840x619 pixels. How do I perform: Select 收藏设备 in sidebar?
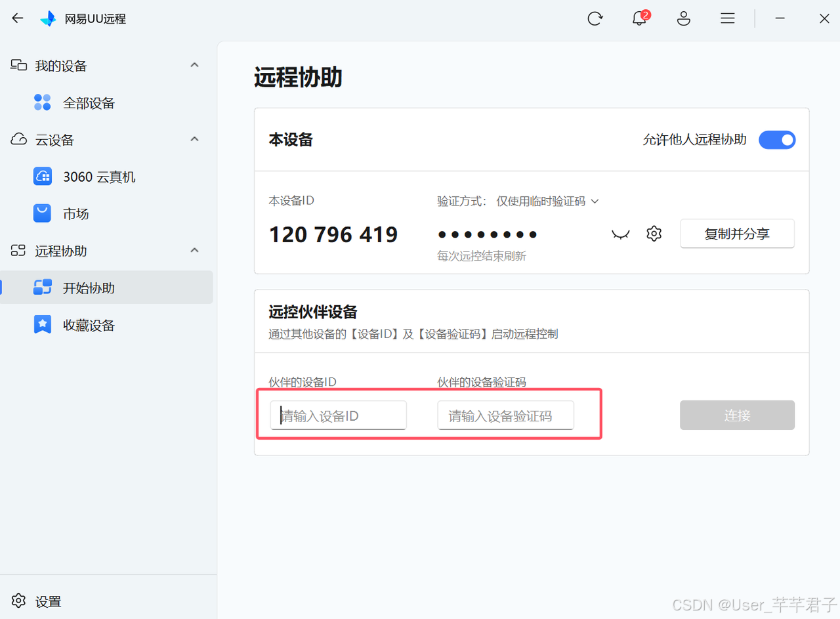[x=107, y=325]
